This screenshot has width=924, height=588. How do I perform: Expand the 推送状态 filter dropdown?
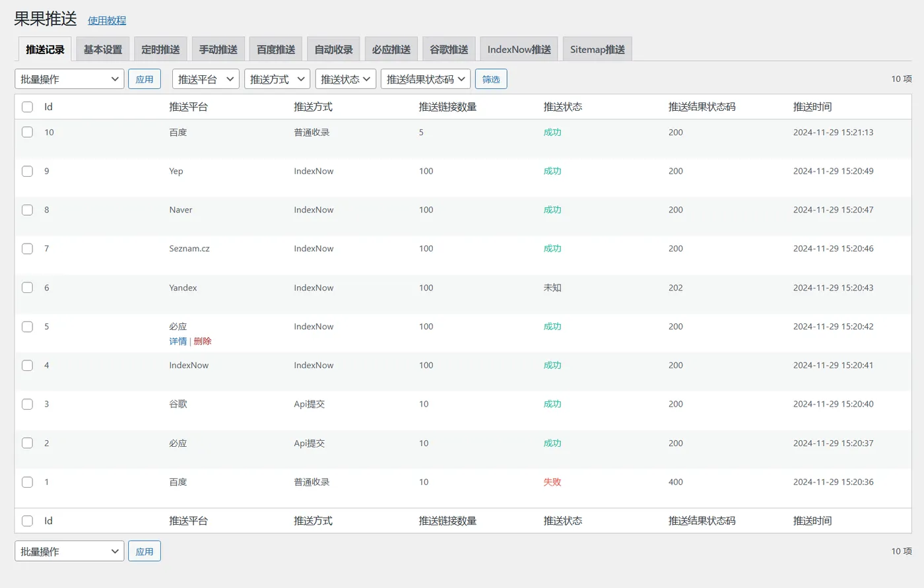click(346, 79)
